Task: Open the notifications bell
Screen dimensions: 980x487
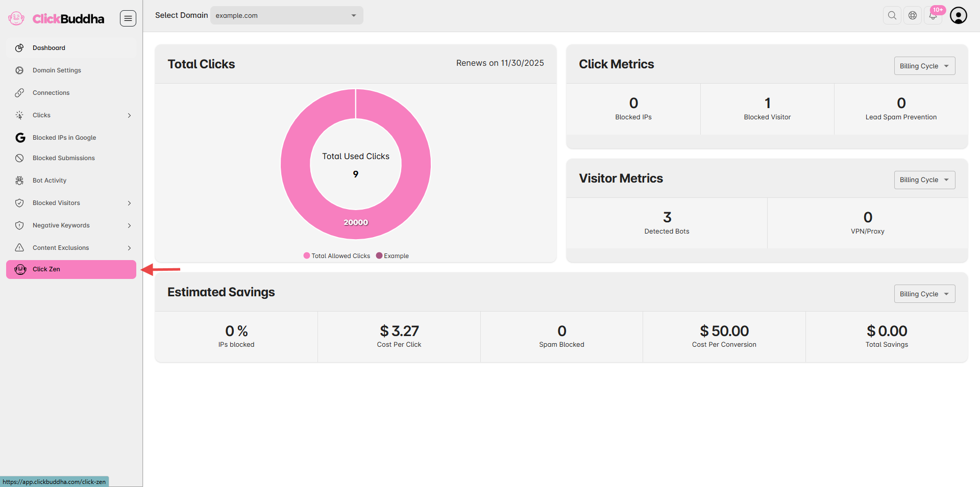Action: click(x=933, y=15)
